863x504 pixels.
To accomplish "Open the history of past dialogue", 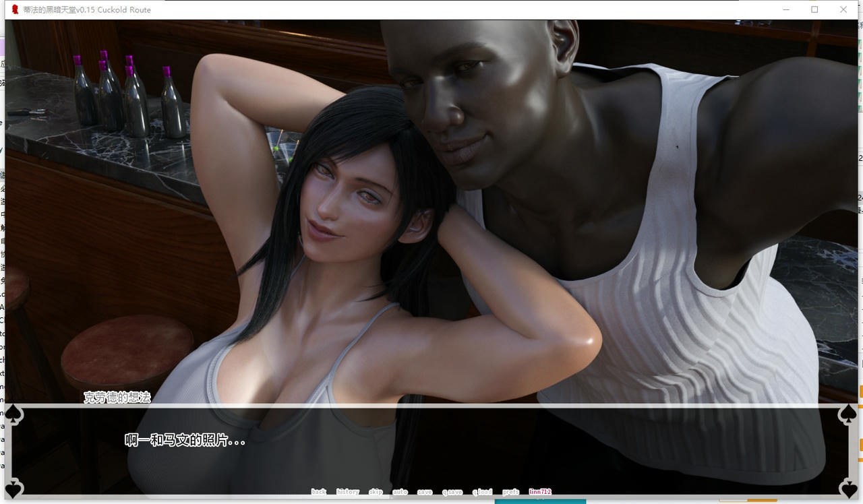I will pyautogui.click(x=347, y=492).
